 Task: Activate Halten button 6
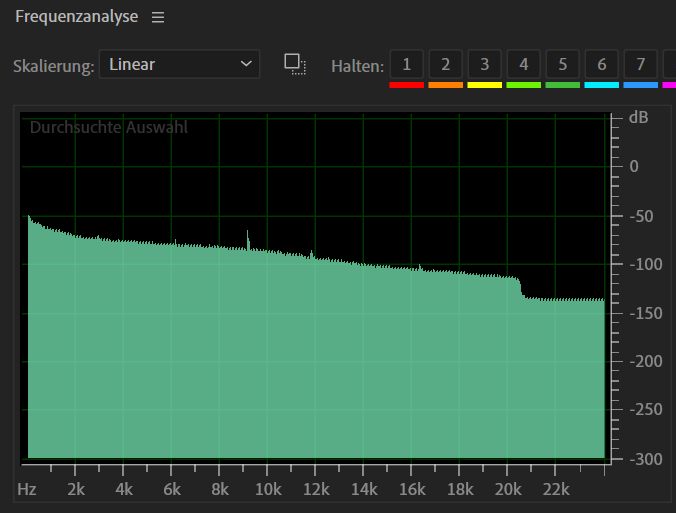(601, 65)
